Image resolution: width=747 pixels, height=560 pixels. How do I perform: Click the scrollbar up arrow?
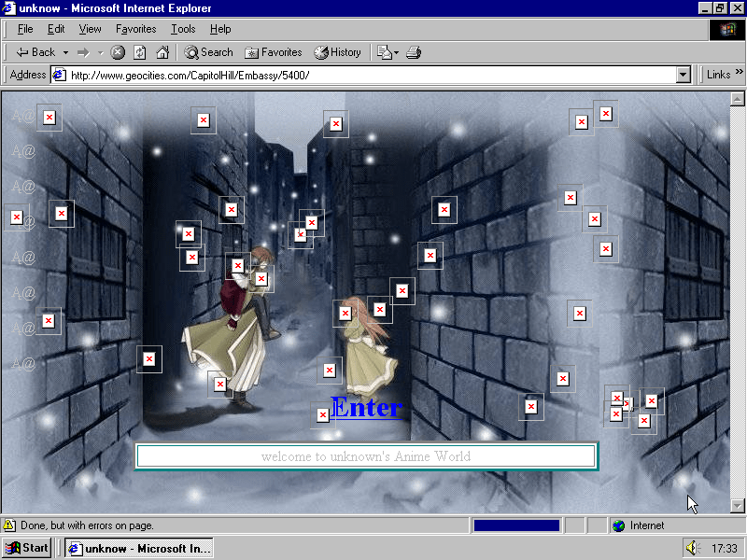pos(737,99)
